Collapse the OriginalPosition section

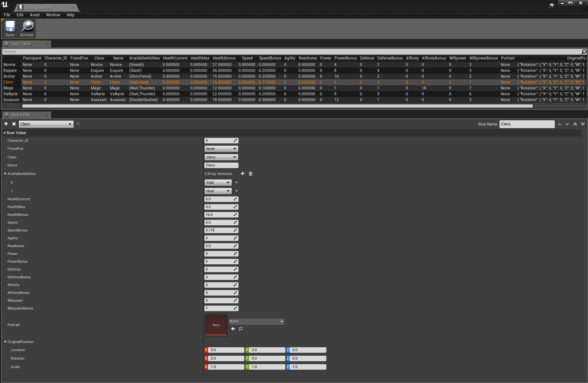pyautogui.click(x=5, y=342)
